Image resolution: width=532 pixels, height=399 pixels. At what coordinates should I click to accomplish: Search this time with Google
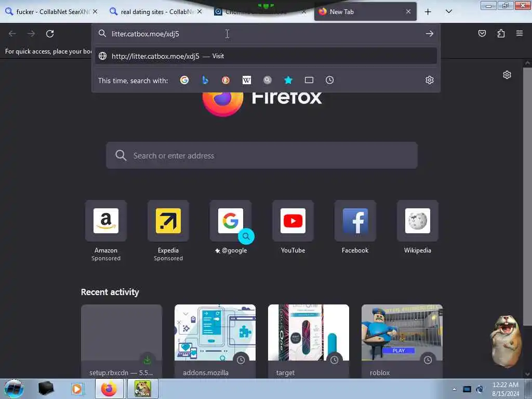point(184,80)
